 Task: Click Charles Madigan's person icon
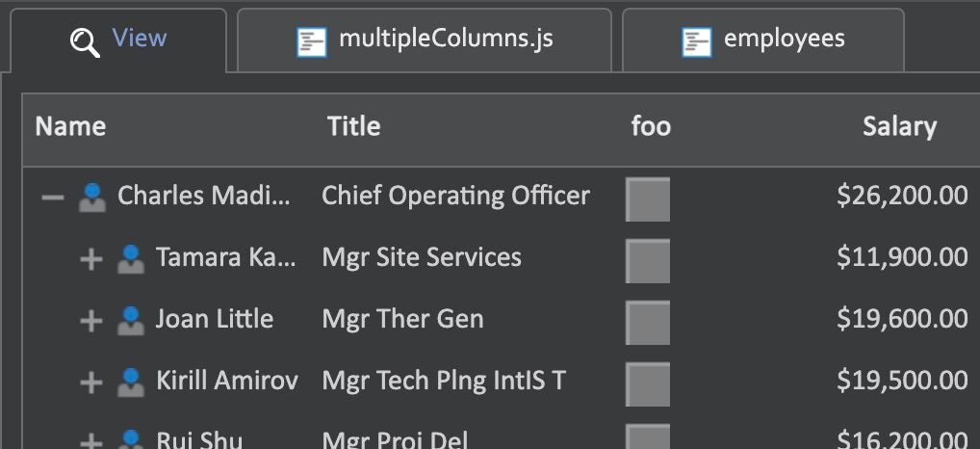(x=92, y=197)
